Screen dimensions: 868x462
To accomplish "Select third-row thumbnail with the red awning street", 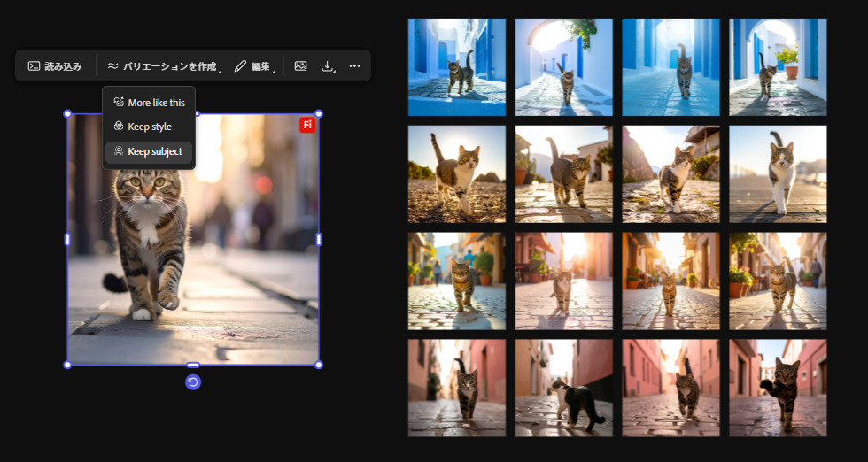I will click(563, 281).
